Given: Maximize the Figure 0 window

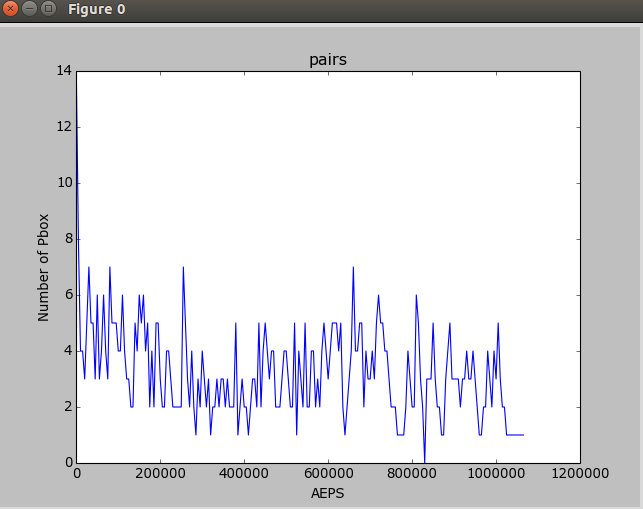Looking at the screenshot, I should point(47,10).
